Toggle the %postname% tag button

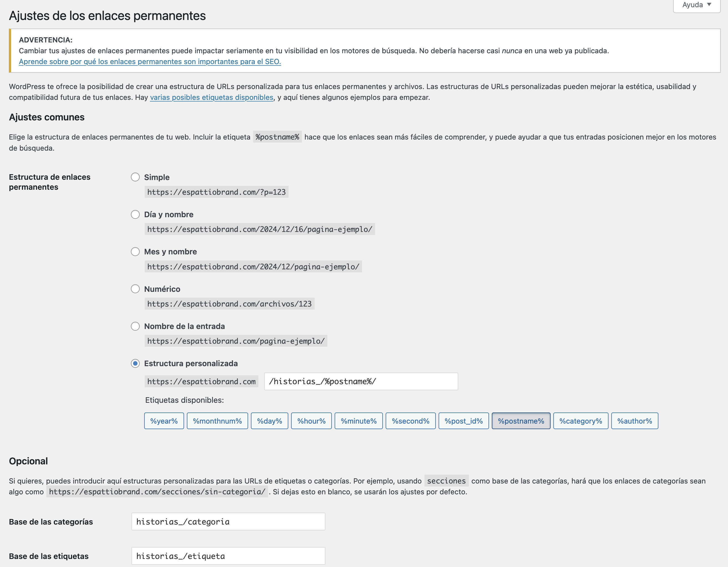pos(521,421)
